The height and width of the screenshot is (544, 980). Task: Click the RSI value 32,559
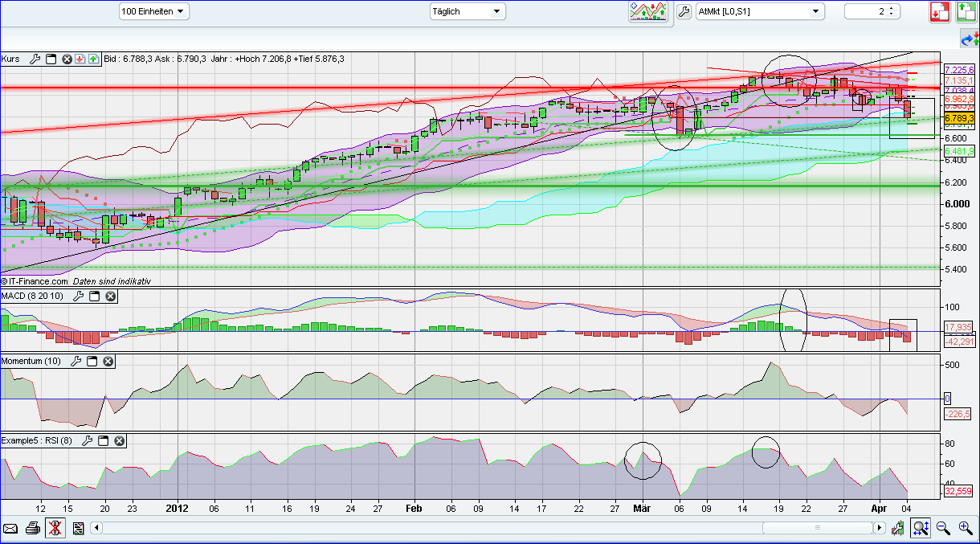tap(959, 491)
